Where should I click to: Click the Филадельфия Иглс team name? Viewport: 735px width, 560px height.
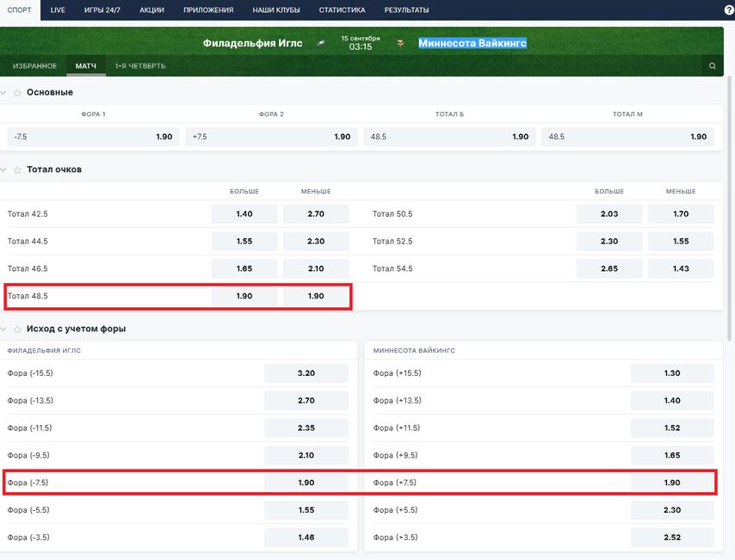[x=253, y=43]
